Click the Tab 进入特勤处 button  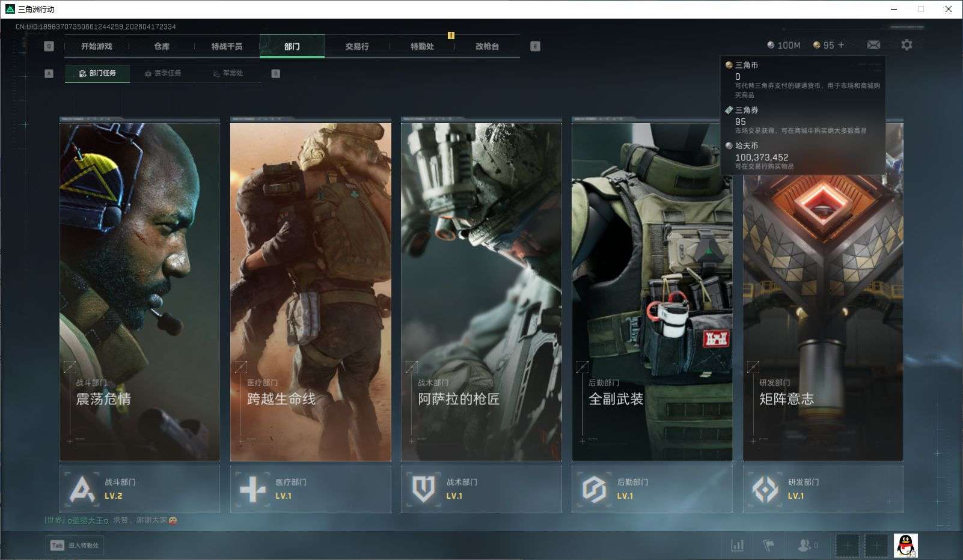75,545
